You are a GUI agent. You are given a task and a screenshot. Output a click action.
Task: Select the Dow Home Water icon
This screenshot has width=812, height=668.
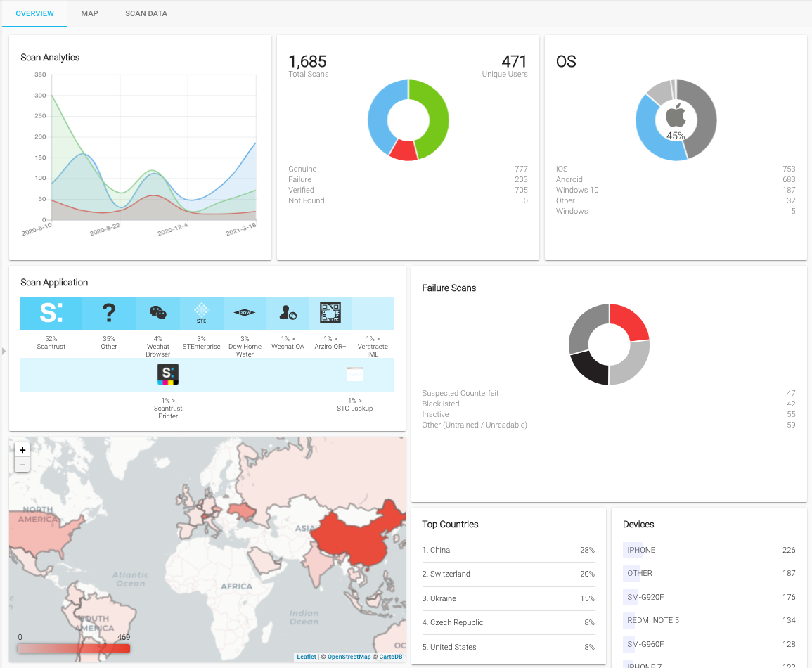(x=245, y=313)
